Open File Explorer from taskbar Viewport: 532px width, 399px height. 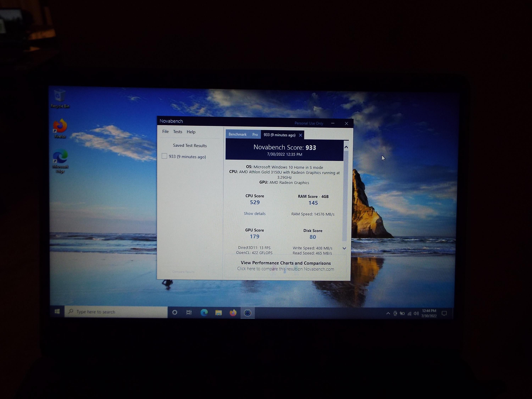[218, 313]
